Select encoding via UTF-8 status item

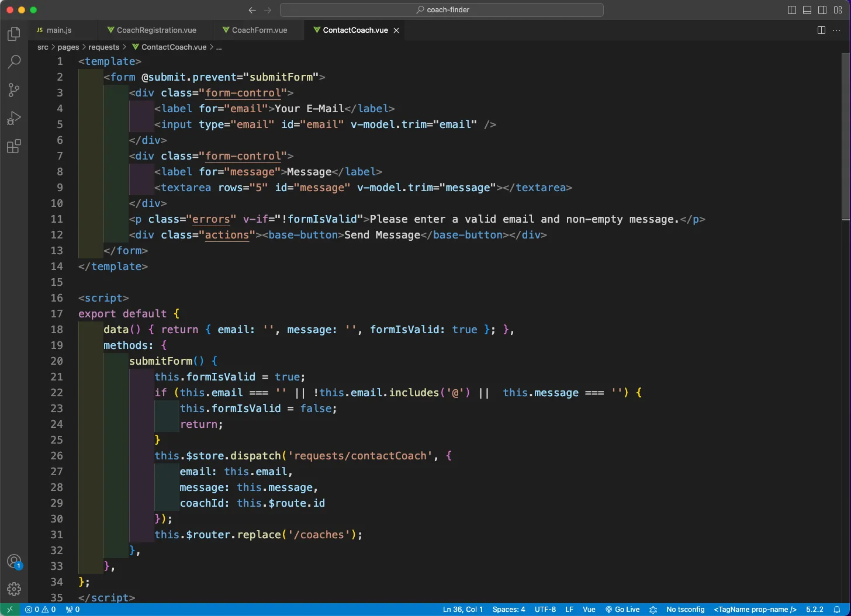(x=545, y=610)
